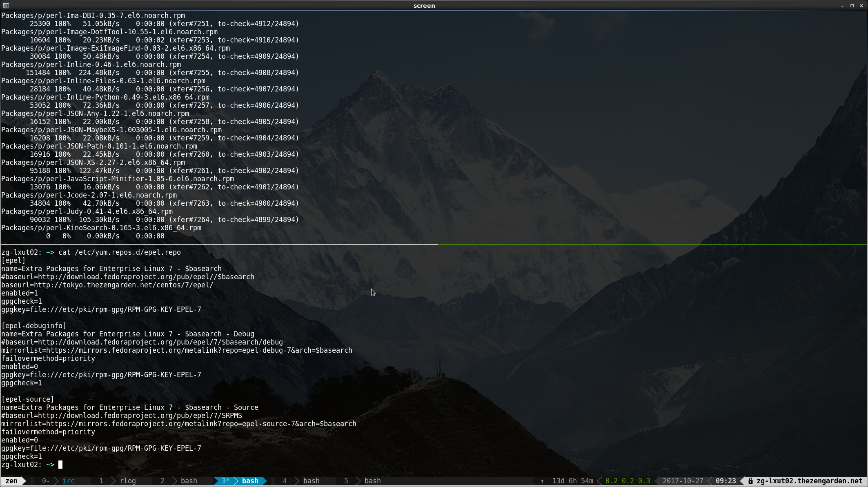
Task: Click the load average '0.2 0.2 0.3' entry
Action: [628, 481]
